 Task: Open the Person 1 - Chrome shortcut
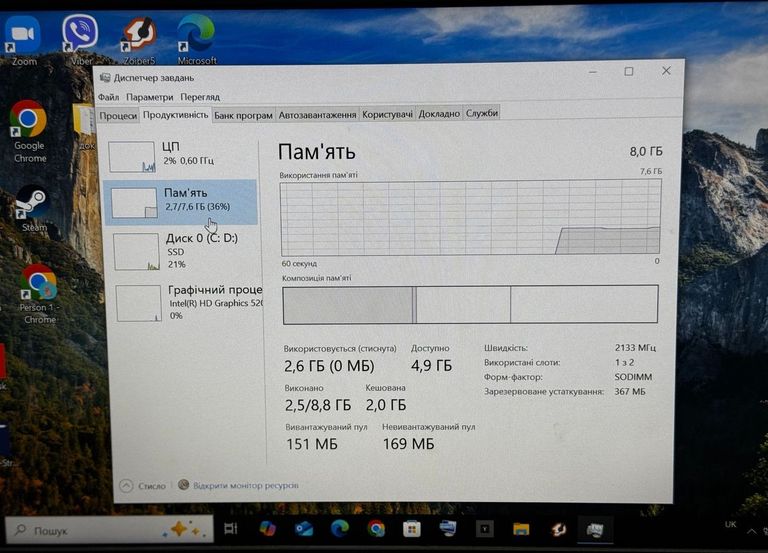pyautogui.click(x=39, y=293)
